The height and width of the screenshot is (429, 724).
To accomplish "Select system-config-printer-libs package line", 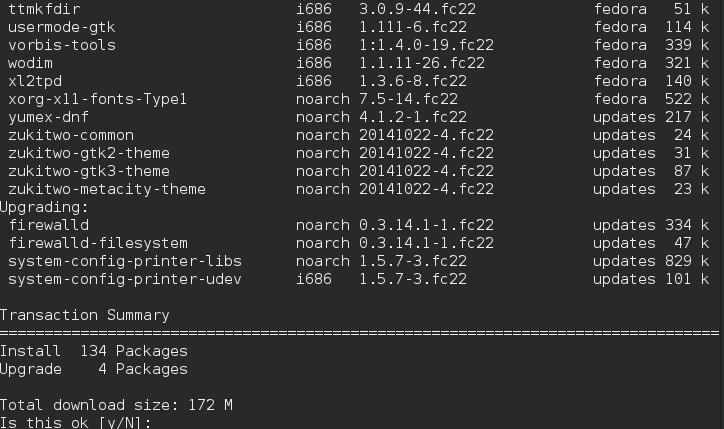I will pyautogui.click(x=358, y=261).
